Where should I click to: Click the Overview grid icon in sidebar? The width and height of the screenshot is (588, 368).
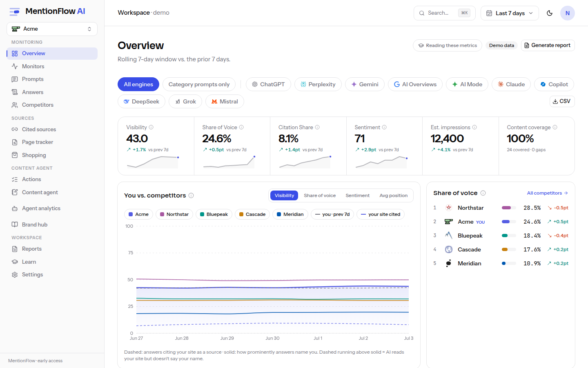tap(15, 54)
